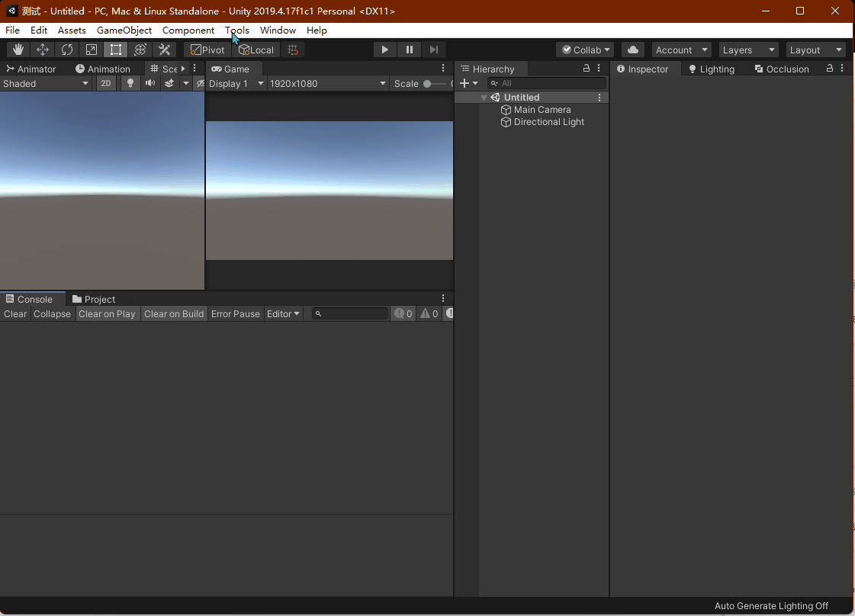Image resolution: width=855 pixels, height=616 pixels.
Task: Open the Shaded draw mode dropdown
Action: (46, 83)
